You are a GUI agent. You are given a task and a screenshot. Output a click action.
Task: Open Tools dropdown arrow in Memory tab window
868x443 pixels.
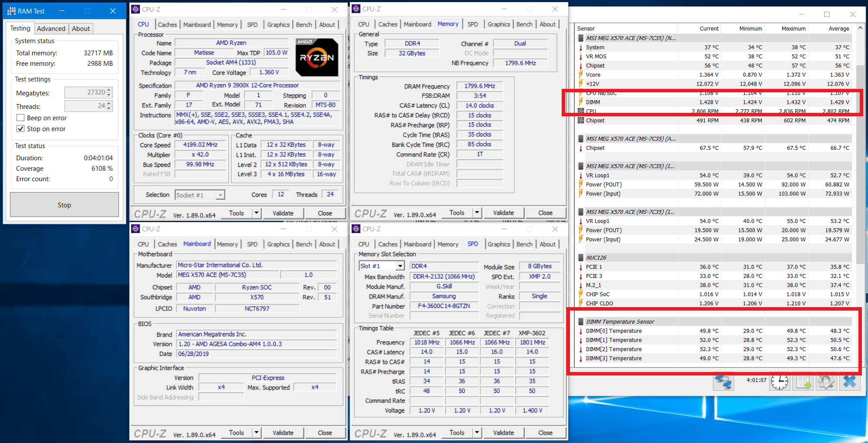click(x=477, y=213)
